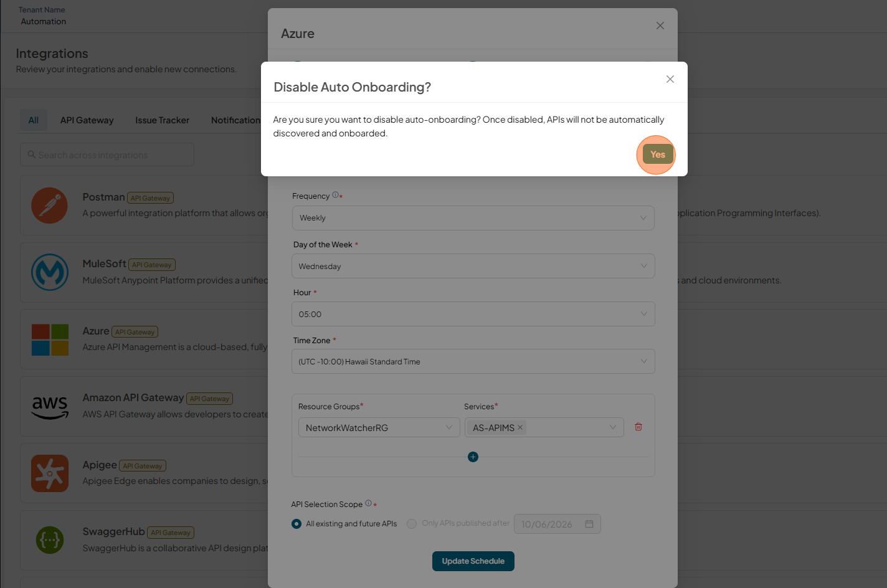
Task: Switch to the API Gateway tab
Action: point(87,120)
